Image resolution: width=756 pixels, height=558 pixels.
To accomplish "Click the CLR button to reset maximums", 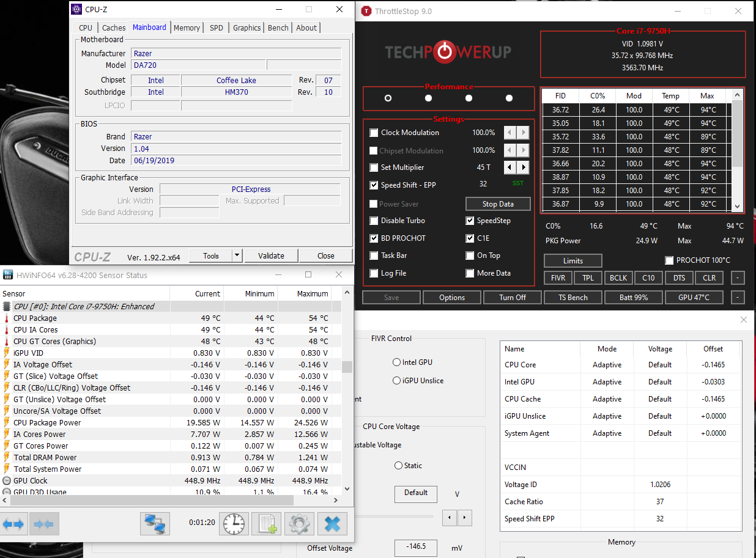I will 709,278.
